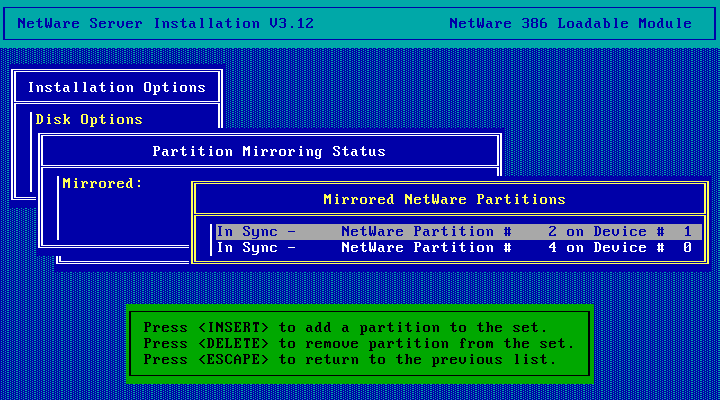Click the Partition Mirroring Status header
This screenshot has width=720, height=400.
[x=268, y=151]
